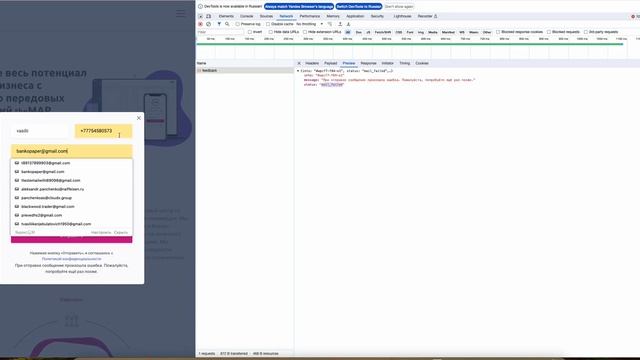
Task: Click the inspect element picker icon
Action: click(200, 16)
